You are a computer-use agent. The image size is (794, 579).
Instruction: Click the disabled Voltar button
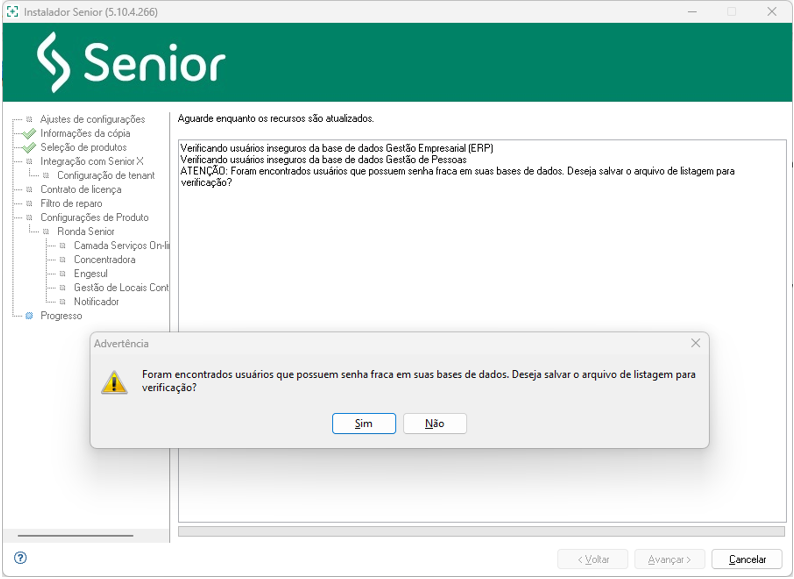click(592, 559)
